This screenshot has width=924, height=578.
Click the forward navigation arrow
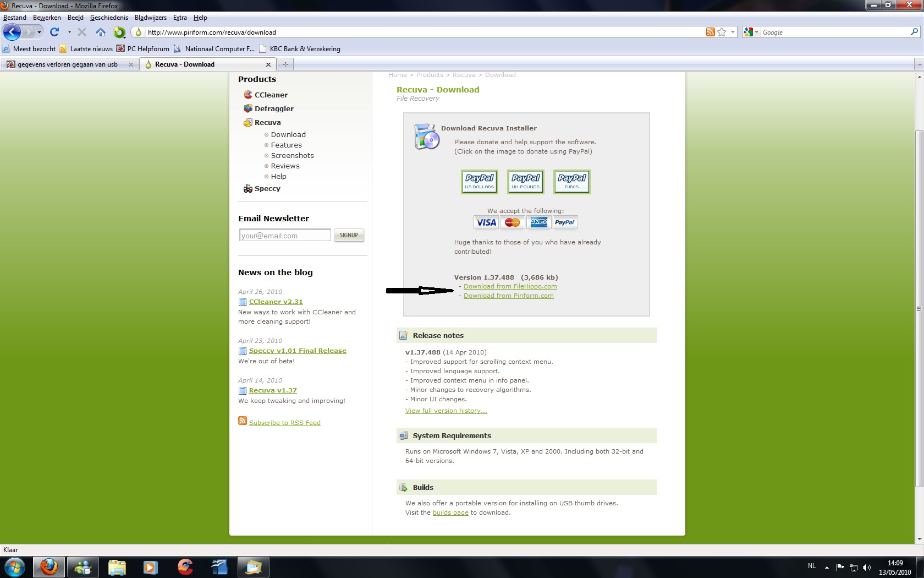29,32
